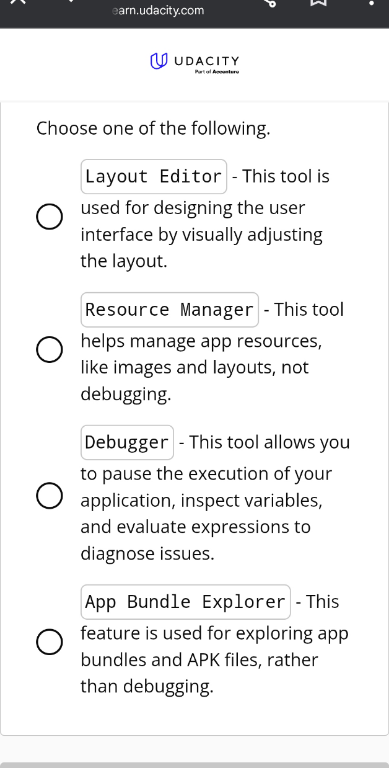Click the Layout Editor description text
The width and height of the screenshot is (389, 768).
[x=205, y=219]
